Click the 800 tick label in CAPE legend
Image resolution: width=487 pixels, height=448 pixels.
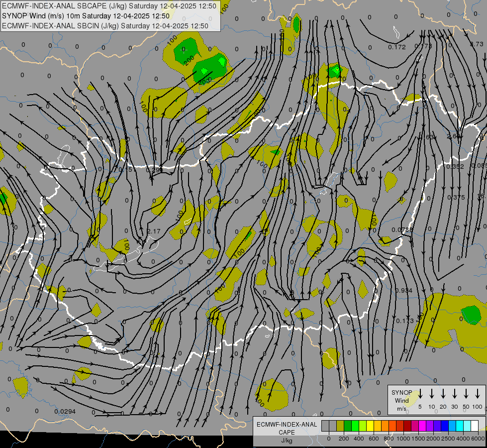(389, 439)
